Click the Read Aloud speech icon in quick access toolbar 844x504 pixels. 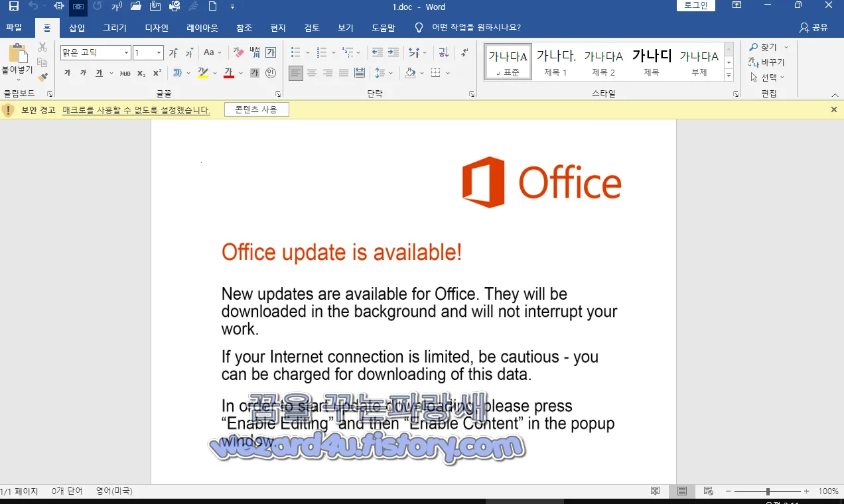(x=117, y=7)
